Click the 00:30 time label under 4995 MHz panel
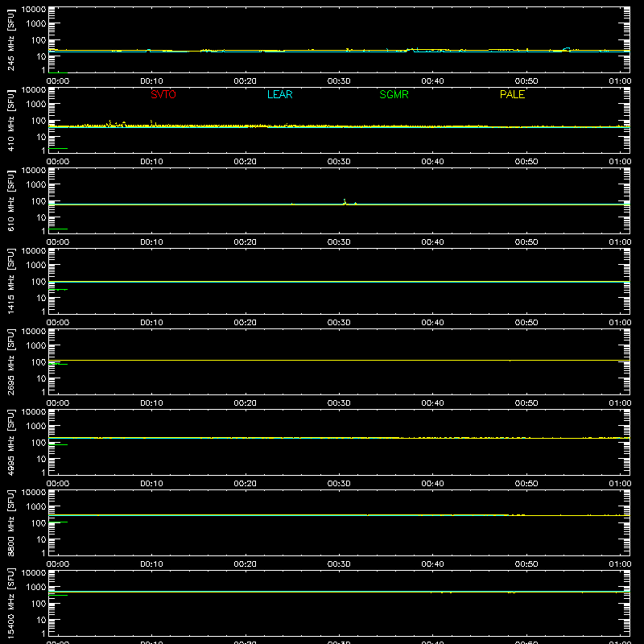Screen dimensions: 644x644 point(339,484)
